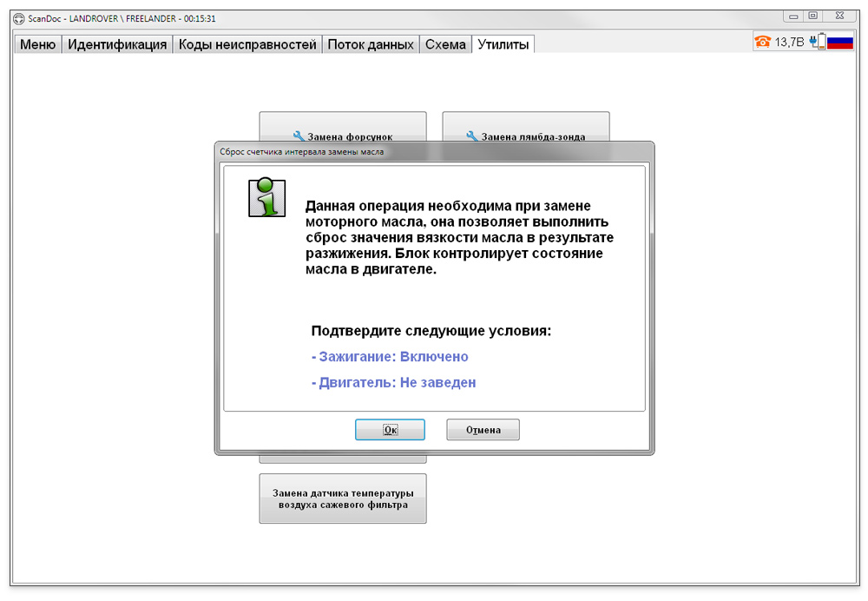Open the Коды неисправностей tab

(x=247, y=44)
